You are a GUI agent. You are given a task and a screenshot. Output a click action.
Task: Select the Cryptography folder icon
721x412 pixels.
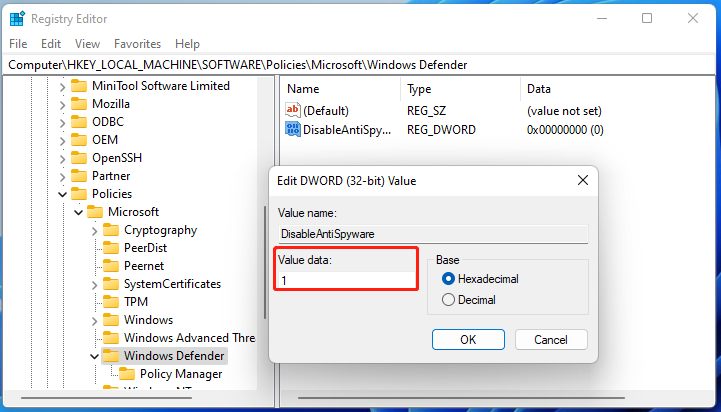[111, 230]
